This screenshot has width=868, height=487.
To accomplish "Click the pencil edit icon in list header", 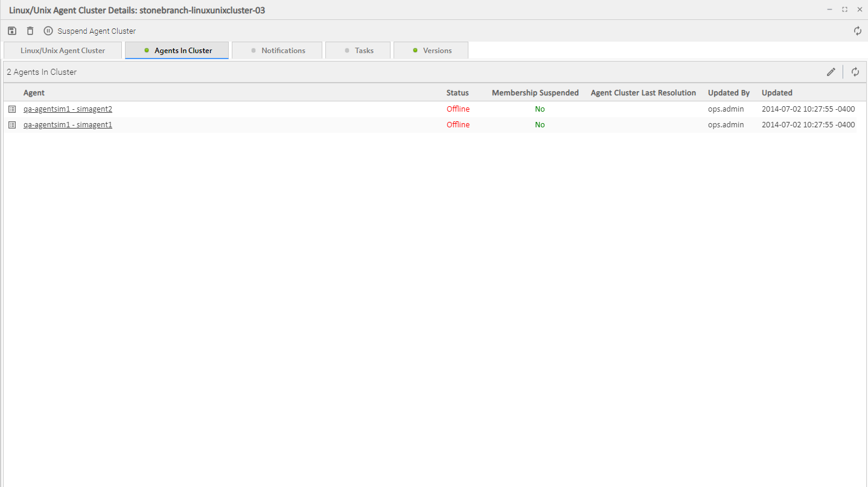I will (831, 72).
